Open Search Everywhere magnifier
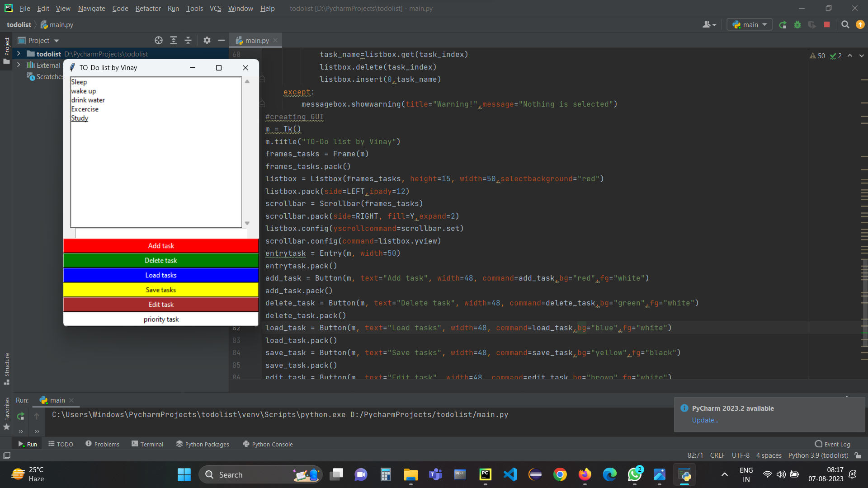The width and height of the screenshot is (868, 488). pos(845,25)
